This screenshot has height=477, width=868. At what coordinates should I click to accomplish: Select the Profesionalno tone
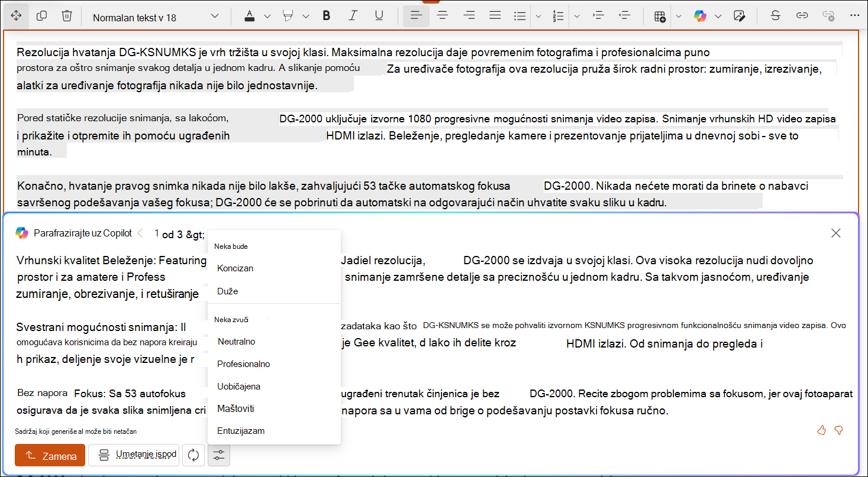275,364
